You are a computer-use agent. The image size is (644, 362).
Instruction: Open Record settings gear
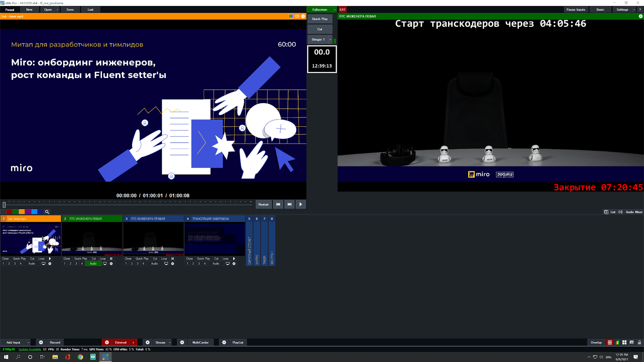click(x=41, y=342)
